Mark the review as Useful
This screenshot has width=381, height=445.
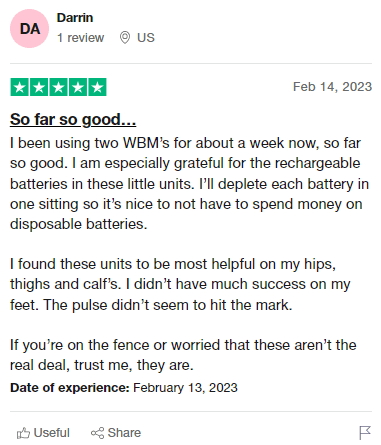coord(43,433)
